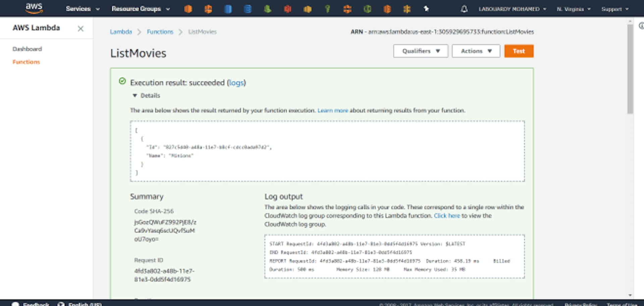The width and height of the screenshot is (644, 306).
Task: Open the green round service shortcut
Action: pos(367,9)
